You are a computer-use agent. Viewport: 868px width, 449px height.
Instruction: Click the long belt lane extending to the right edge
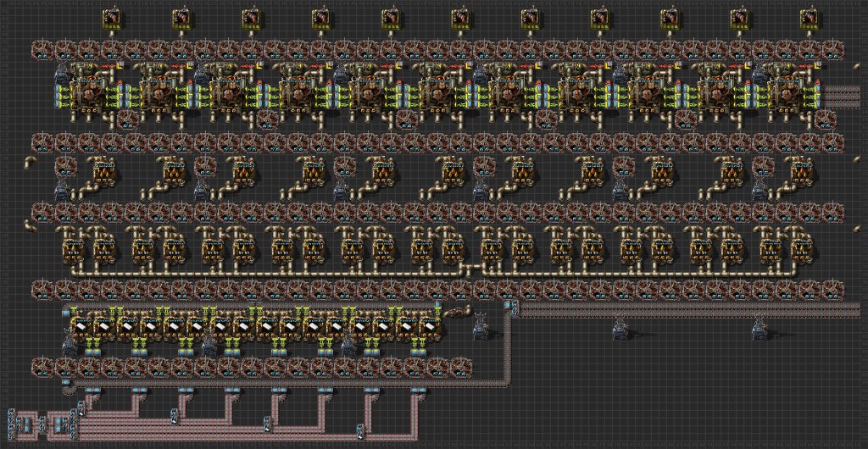click(689, 310)
